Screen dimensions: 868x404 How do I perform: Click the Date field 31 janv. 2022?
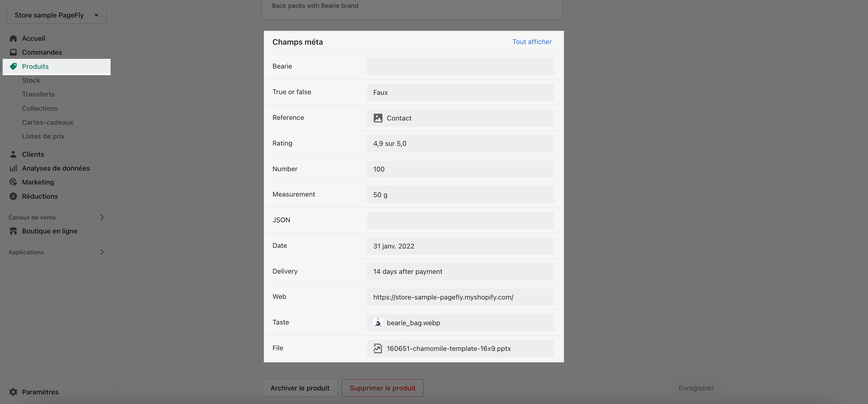460,246
